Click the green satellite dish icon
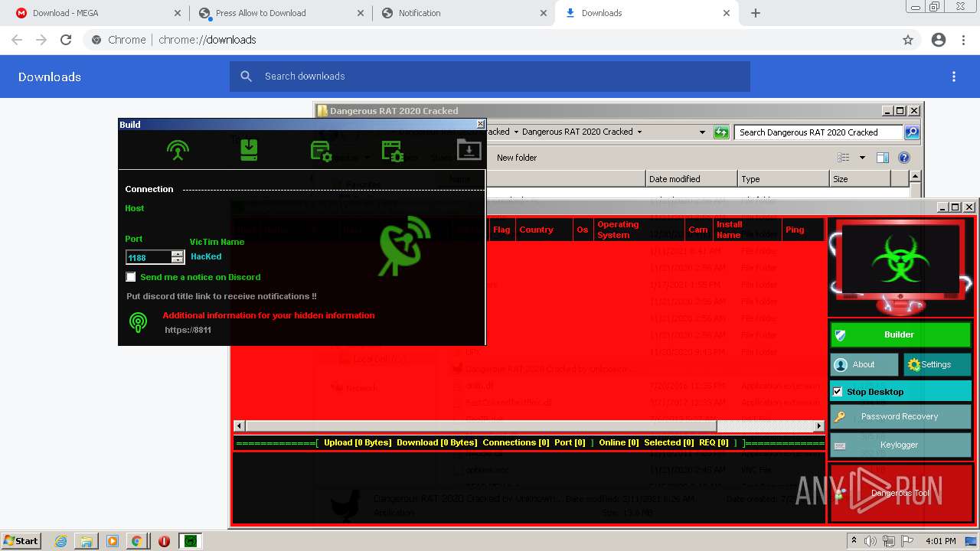The image size is (980, 551). (x=405, y=246)
